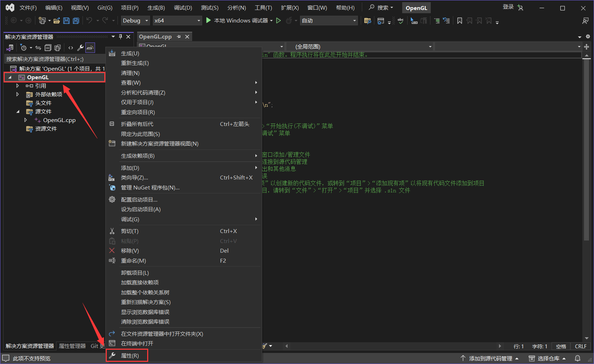Click the 登录 sign-in button
This screenshot has height=364, width=594.
tap(508, 7)
